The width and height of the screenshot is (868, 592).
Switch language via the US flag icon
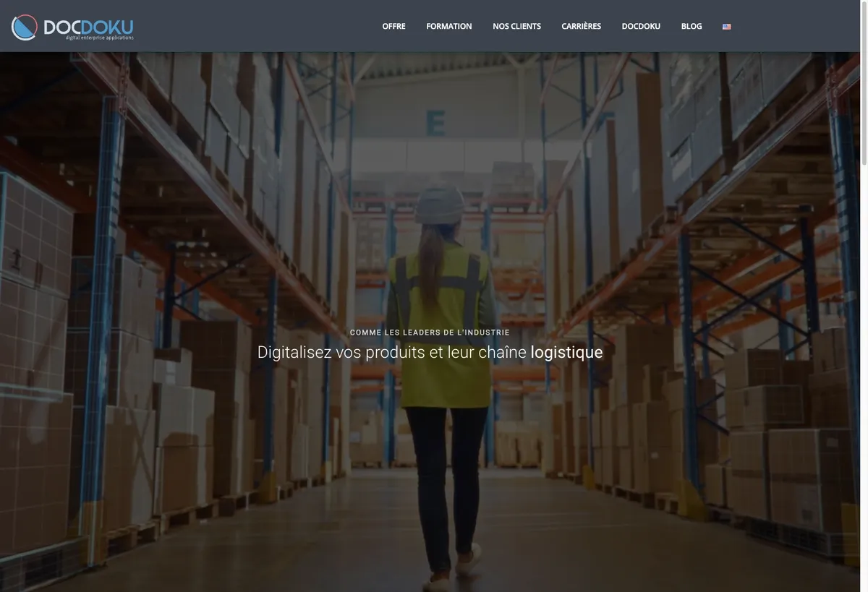click(x=726, y=27)
